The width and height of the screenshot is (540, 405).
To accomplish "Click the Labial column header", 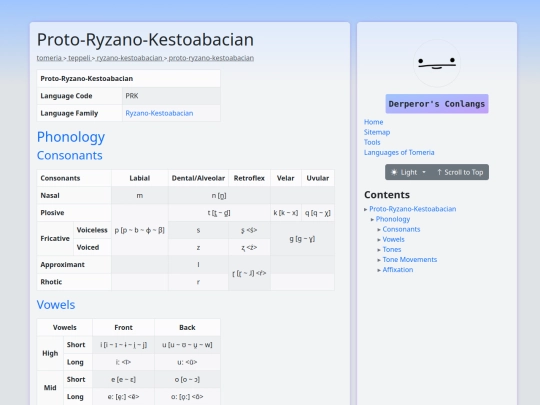I will (x=139, y=178).
